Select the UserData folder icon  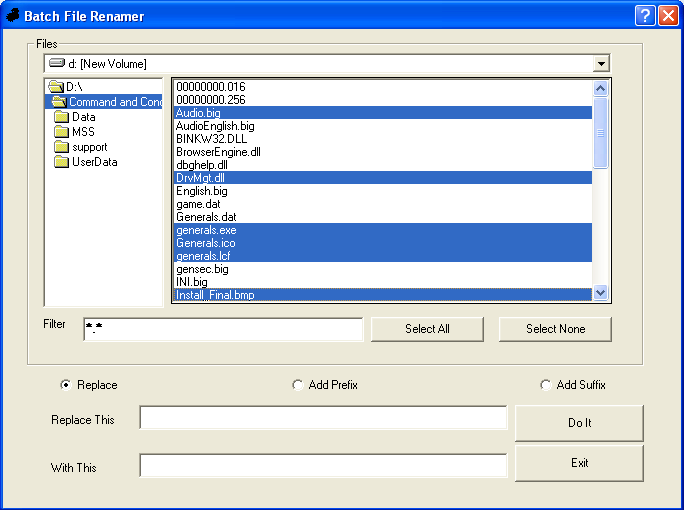click(61, 162)
